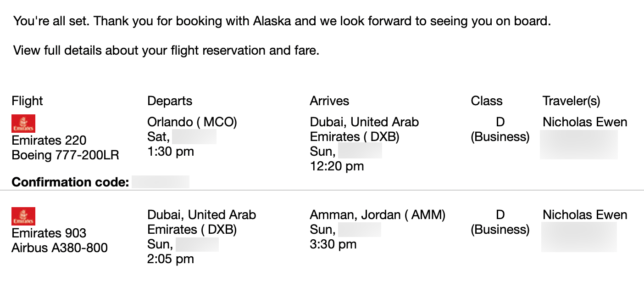Click the Orlando (MCO) departure city
The image size is (644, 282).
[x=192, y=122]
